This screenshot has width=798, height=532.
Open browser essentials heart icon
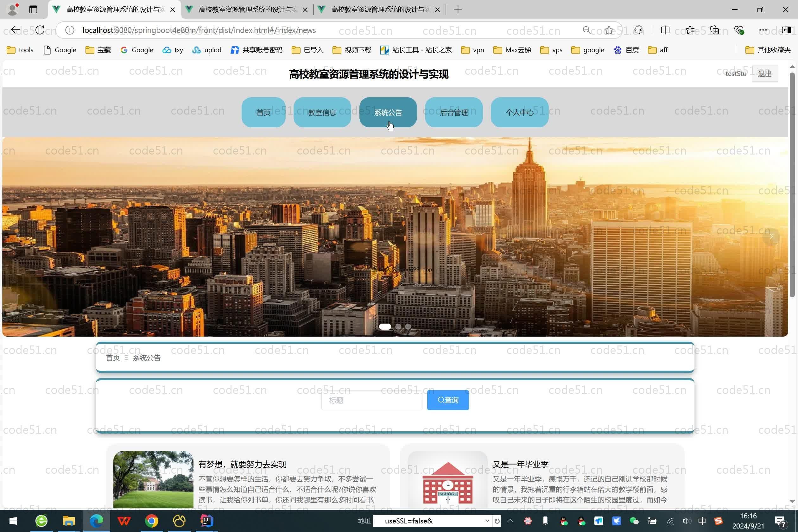pyautogui.click(x=739, y=30)
